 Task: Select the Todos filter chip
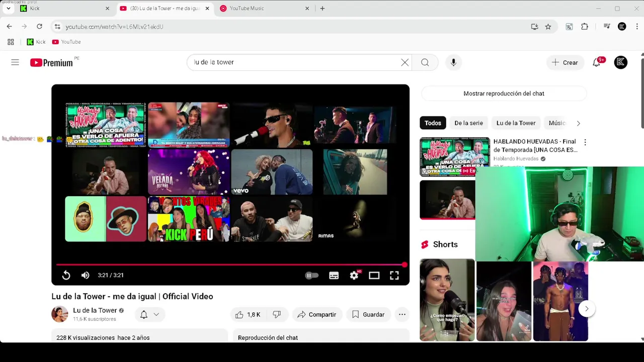433,123
